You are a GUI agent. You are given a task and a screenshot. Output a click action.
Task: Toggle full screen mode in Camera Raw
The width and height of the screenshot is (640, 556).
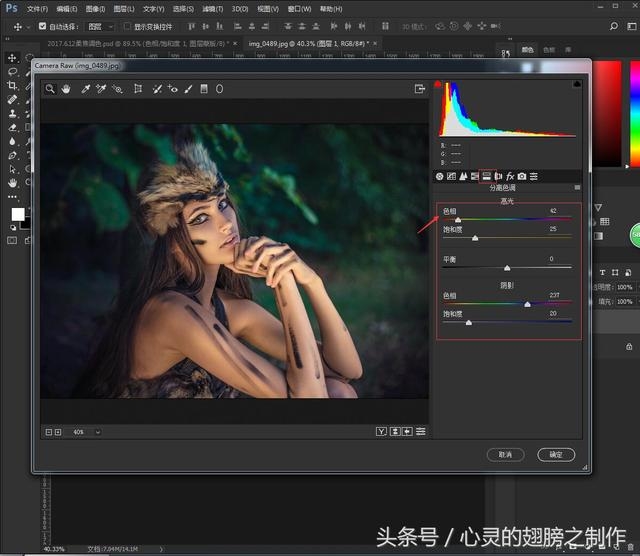[x=420, y=89]
